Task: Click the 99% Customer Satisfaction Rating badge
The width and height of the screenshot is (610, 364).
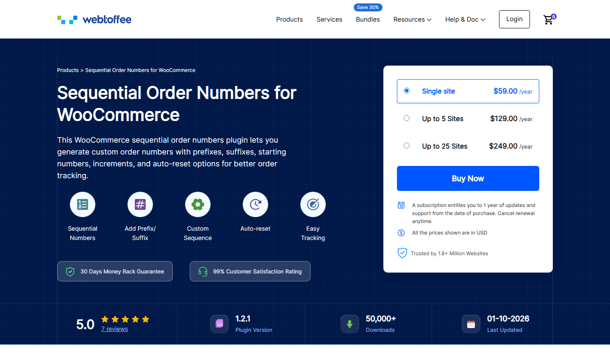Action: [250, 271]
